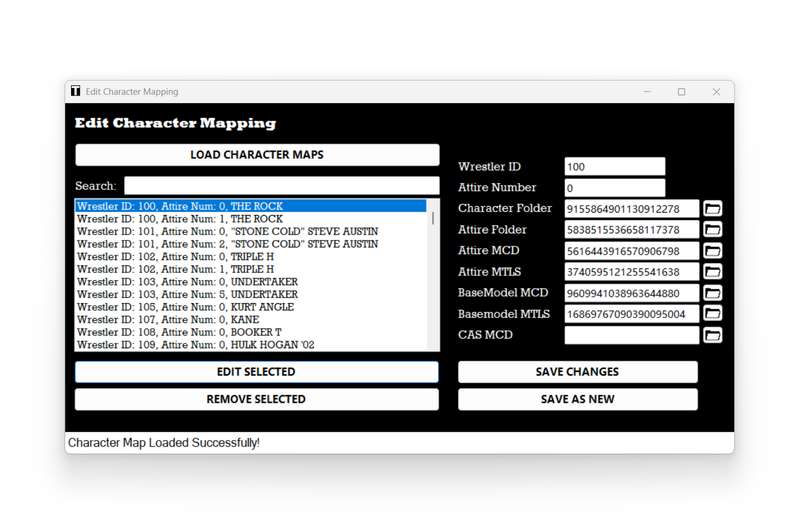Select TRIPLE H Attire Num 0 row

pos(251,257)
